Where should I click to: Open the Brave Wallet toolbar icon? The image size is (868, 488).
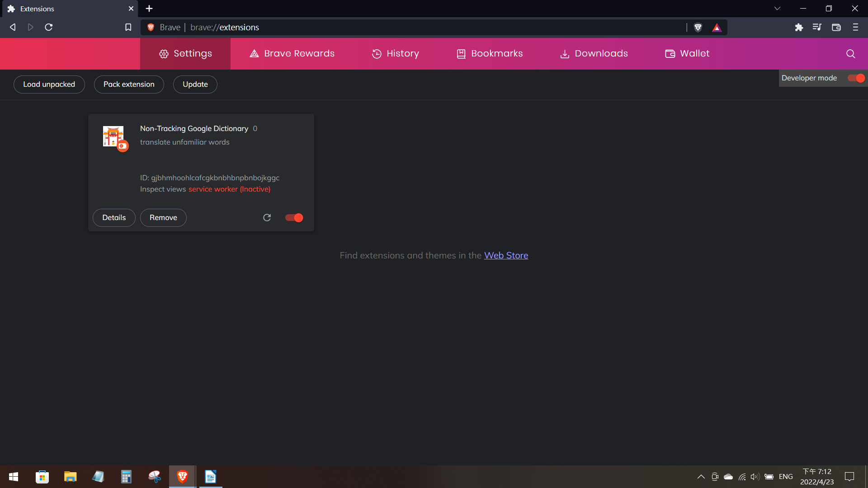[x=836, y=28]
